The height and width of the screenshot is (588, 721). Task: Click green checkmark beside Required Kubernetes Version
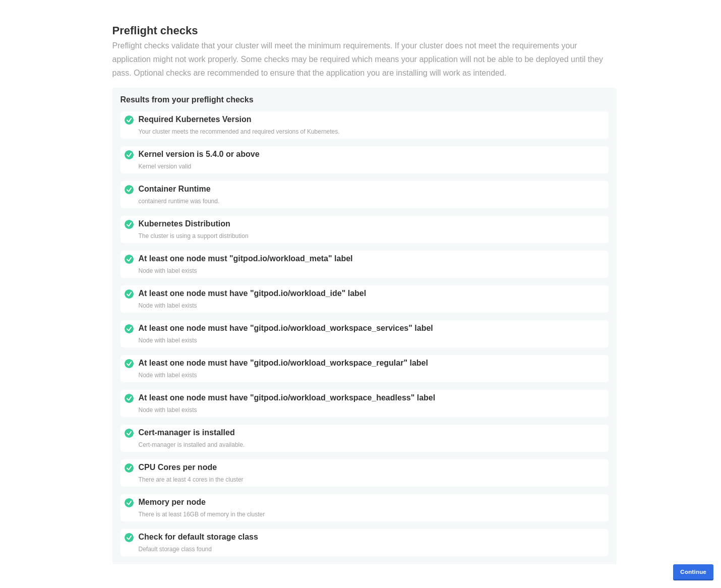pos(129,120)
